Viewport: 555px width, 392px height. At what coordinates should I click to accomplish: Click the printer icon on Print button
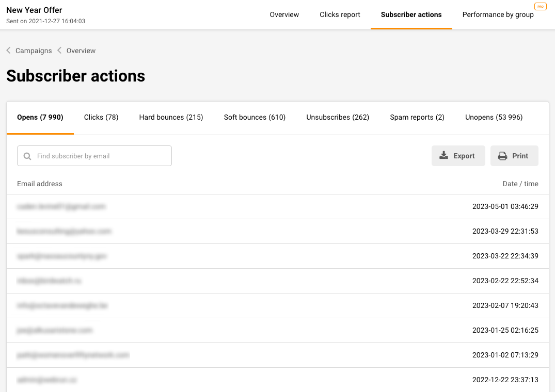(x=502, y=156)
